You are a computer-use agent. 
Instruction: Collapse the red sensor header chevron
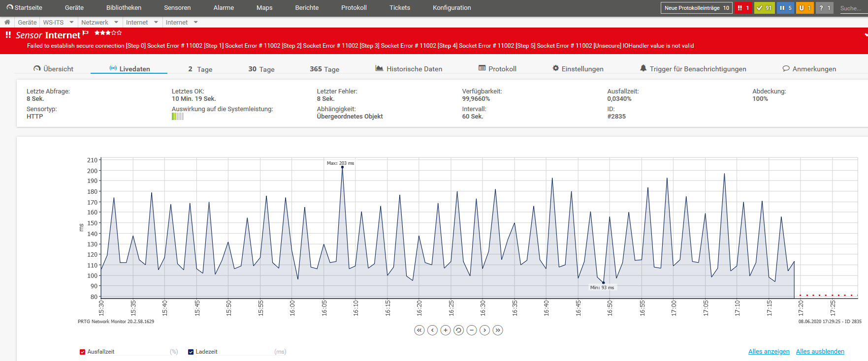tap(866, 35)
